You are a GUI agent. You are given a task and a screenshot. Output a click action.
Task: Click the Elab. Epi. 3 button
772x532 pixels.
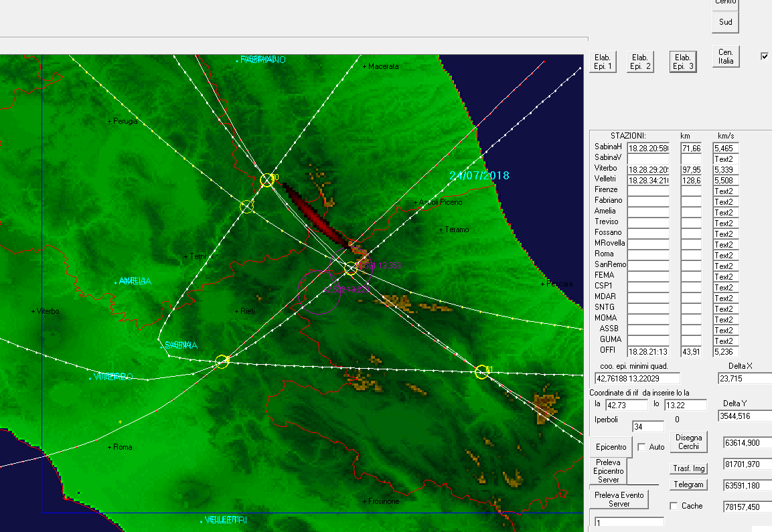tap(683, 62)
